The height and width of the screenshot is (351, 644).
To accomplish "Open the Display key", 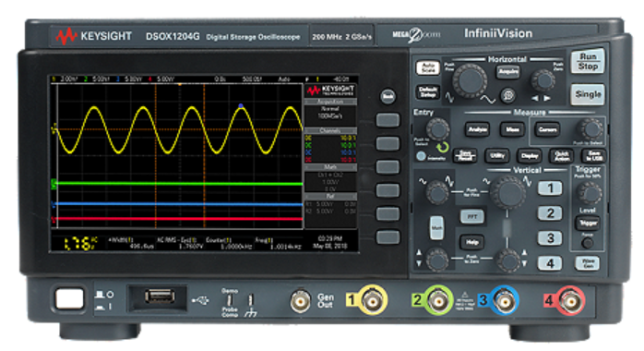I will click(x=530, y=155).
